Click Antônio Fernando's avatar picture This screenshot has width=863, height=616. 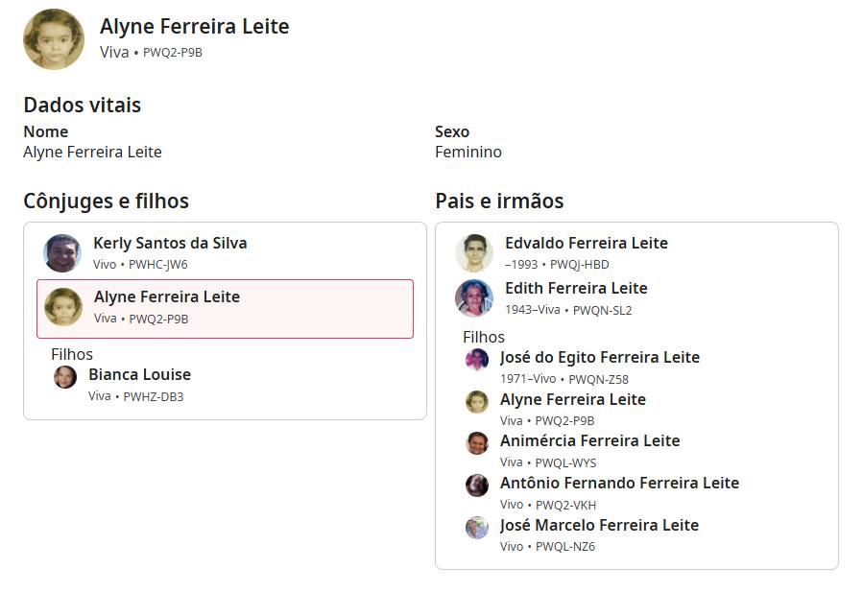[x=477, y=486]
